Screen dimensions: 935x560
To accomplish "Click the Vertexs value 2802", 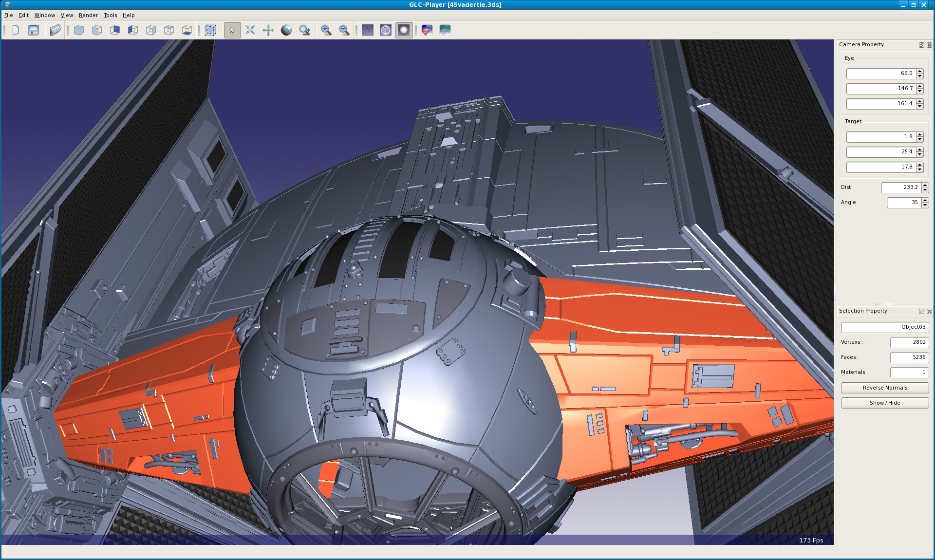I will coord(909,342).
